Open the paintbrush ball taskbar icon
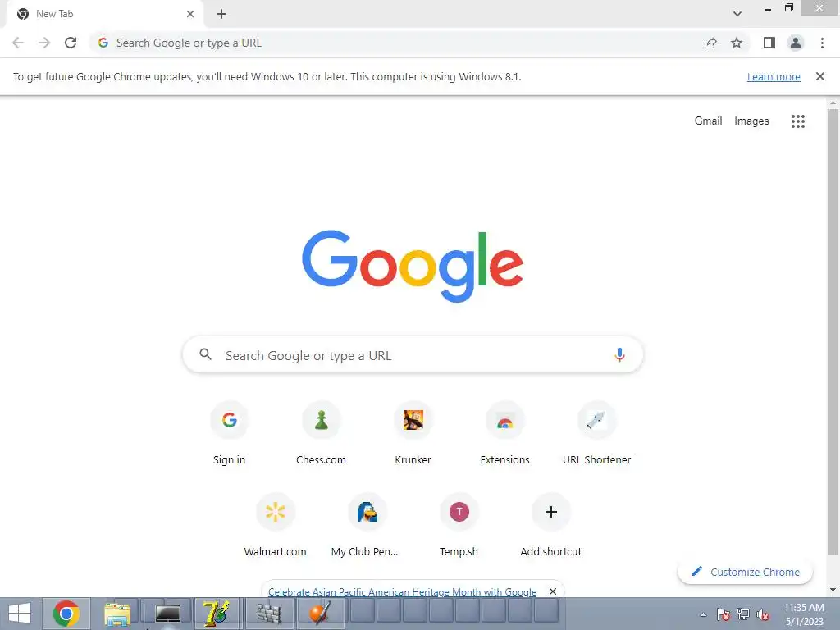The width and height of the screenshot is (840, 630). click(320, 614)
